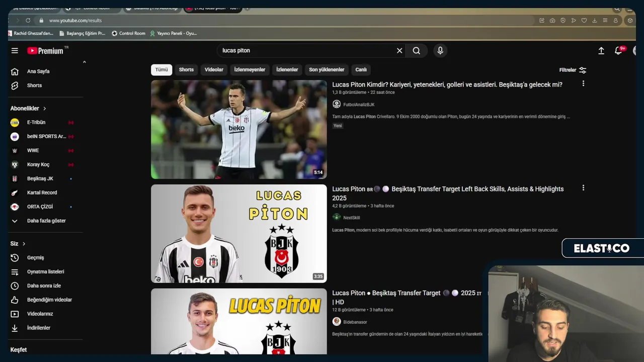Click the Bidebanasor channel avatar
The width and height of the screenshot is (644, 362).
pyautogui.click(x=337, y=321)
